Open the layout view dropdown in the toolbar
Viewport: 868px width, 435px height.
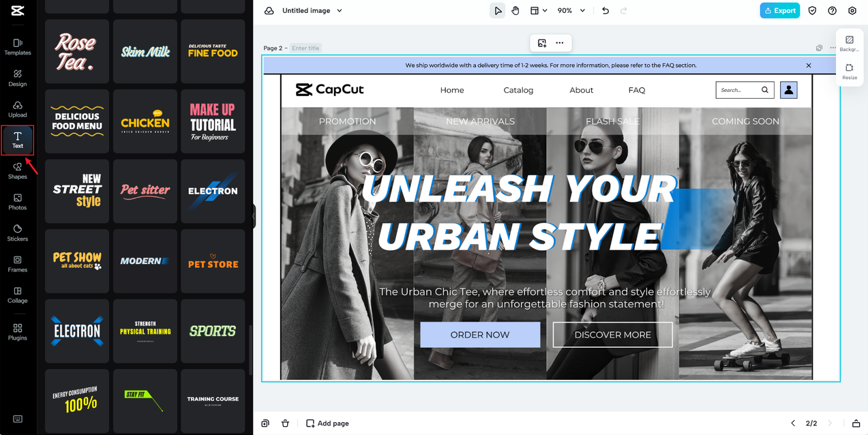[539, 11]
